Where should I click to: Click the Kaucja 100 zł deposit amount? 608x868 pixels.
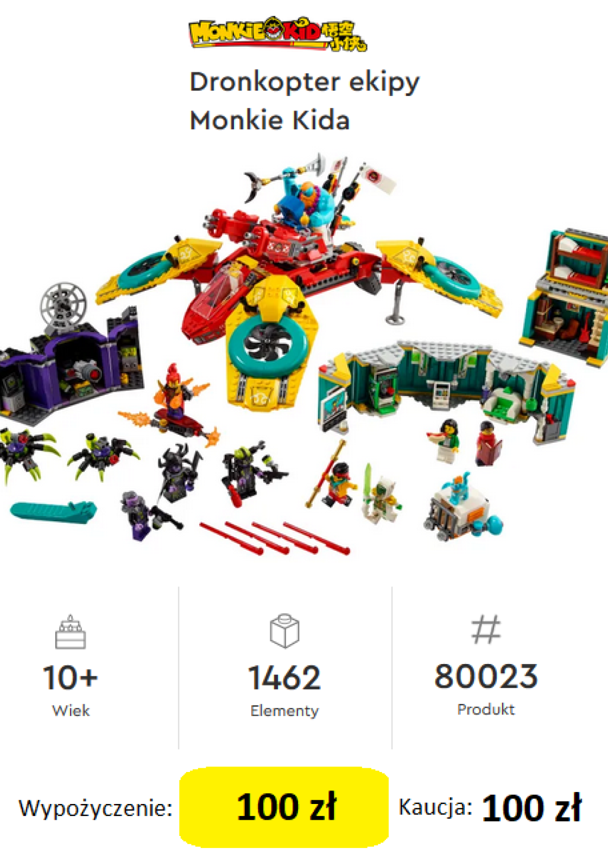[531, 808]
